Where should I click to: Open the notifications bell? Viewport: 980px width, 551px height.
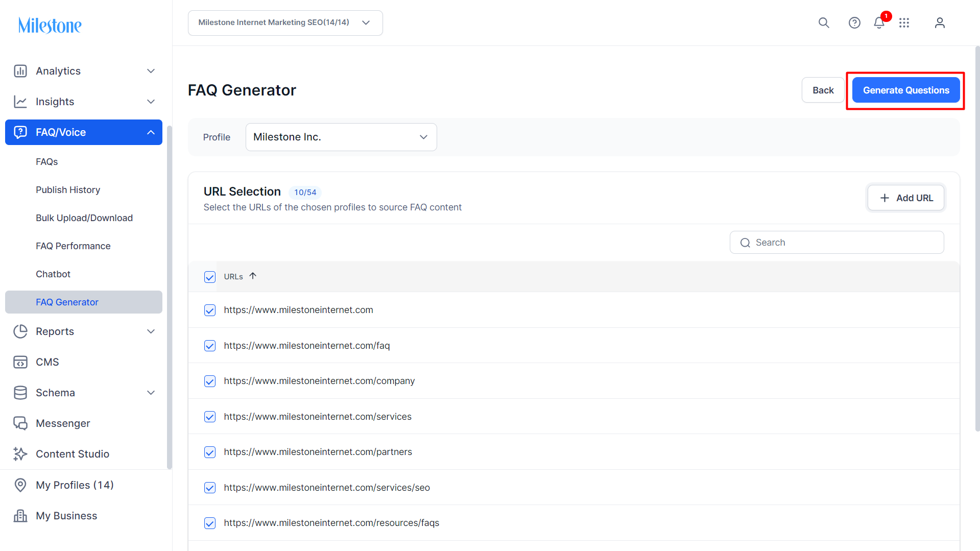pos(879,22)
